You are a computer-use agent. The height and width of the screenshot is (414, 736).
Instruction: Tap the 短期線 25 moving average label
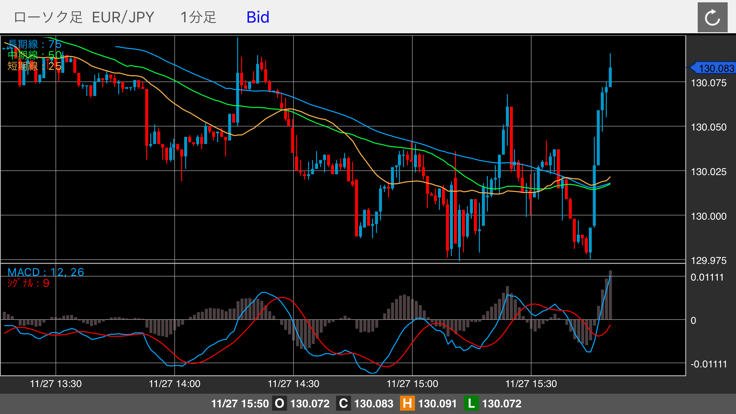35,66
